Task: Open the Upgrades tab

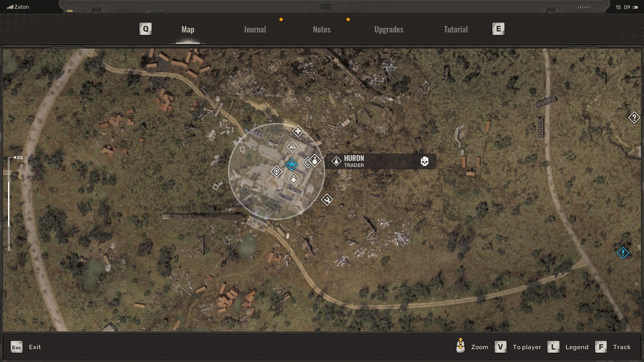Action: click(388, 29)
